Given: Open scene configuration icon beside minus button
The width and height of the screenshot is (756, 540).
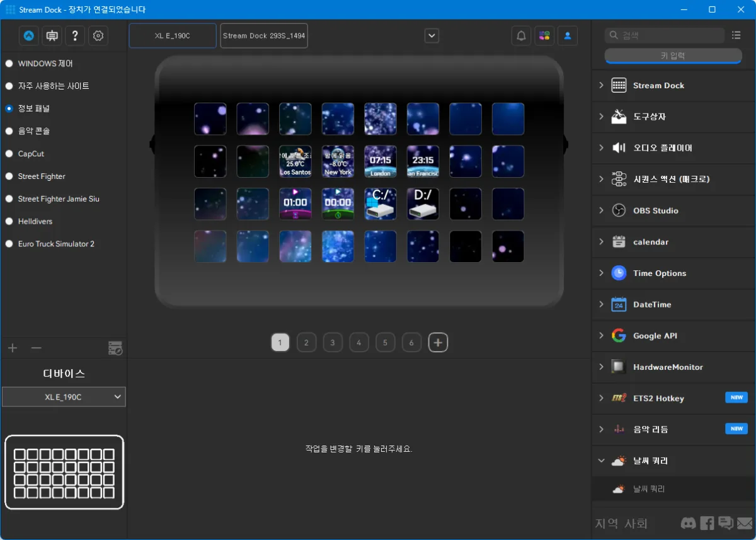Looking at the screenshot, I should click(x=115, y=348).
